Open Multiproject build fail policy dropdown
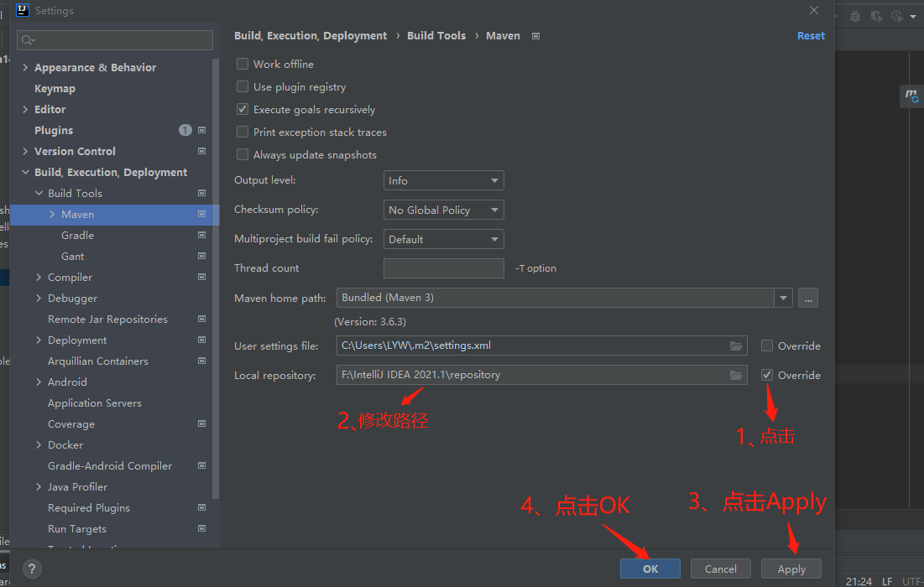The height and width of the screenshot is (587, 924). click(x=444, y=239)
